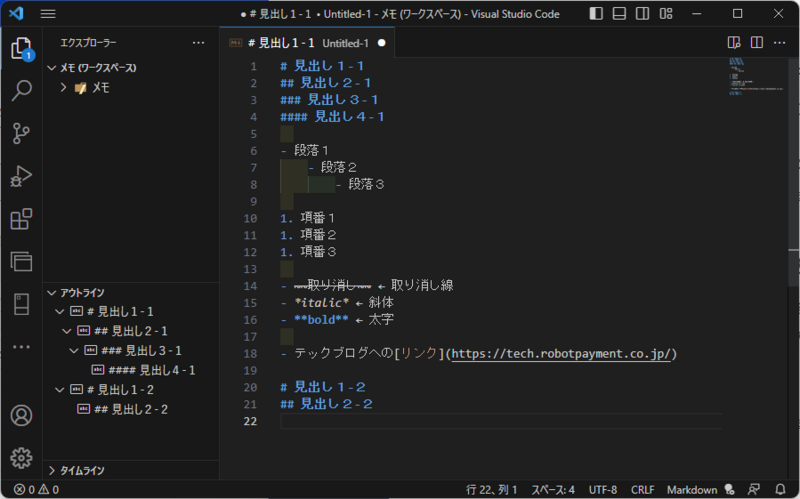The height and width of the screenshot is (499, 800).
Task: Collapse outline node # 見出し1-2
Action: tap(60, 390)
